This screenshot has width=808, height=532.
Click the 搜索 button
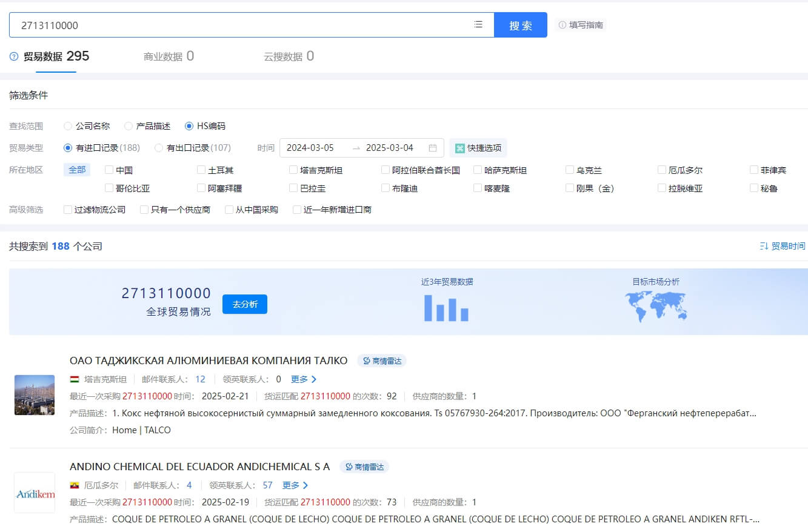pos(521,25)
